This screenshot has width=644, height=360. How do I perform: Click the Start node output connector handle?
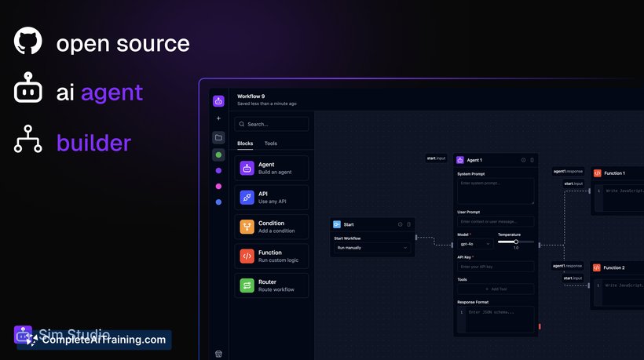pos(416,238)
